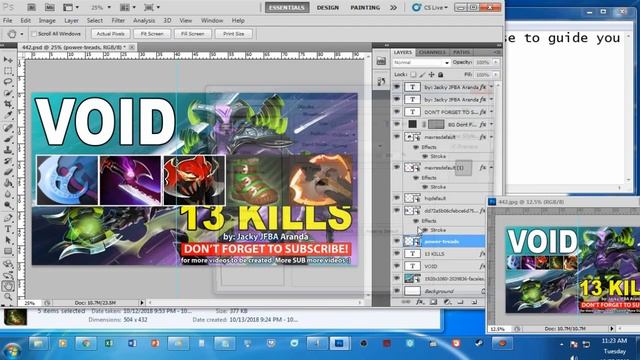Open the Filter menu
Viewport: 640px width, 360px height.
tap(118, 20)
